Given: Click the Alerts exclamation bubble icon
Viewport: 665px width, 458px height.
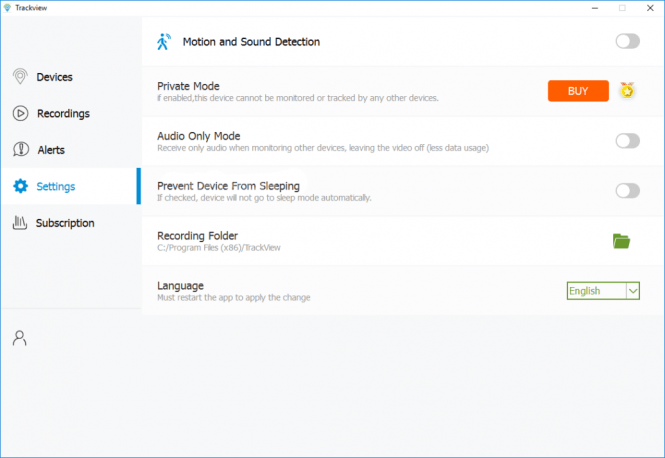Looking at the screenshot, I should coord(21,149).
